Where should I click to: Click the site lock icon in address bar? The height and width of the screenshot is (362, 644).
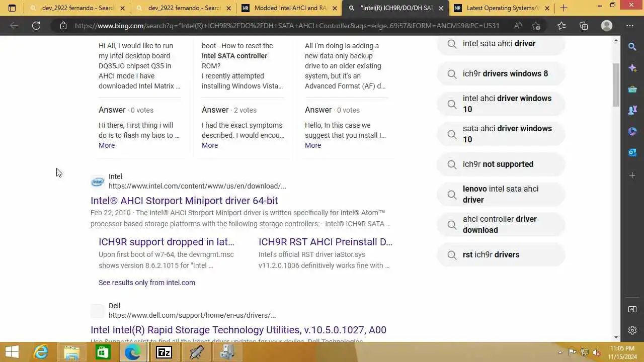(x=63, y=26)
